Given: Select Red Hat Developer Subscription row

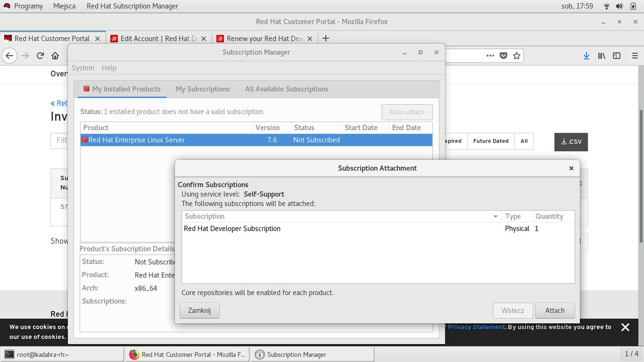Looking at the screenshot, I should [378, 228].
